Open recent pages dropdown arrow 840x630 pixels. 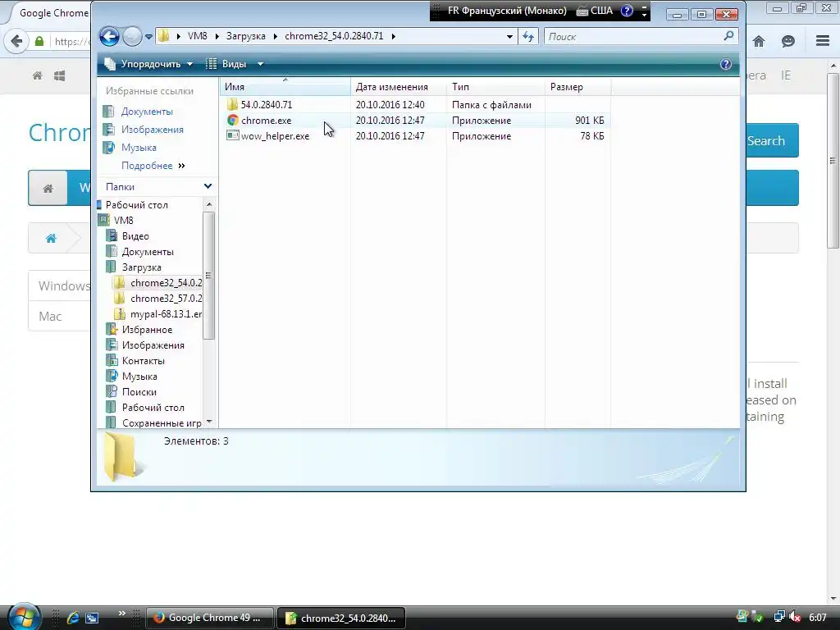pyautogui.click(x=149, y=37)
